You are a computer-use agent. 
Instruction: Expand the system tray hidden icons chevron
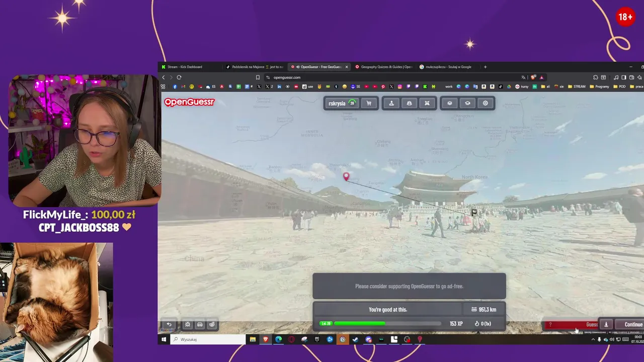(x=593, y=339)
